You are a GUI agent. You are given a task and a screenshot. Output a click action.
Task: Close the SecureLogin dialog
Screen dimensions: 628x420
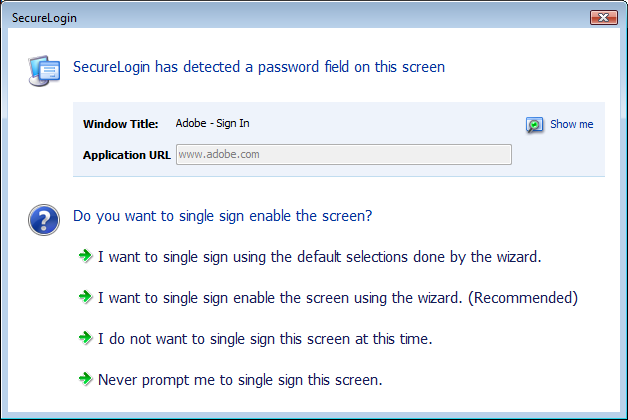click(x=603, y=17)
